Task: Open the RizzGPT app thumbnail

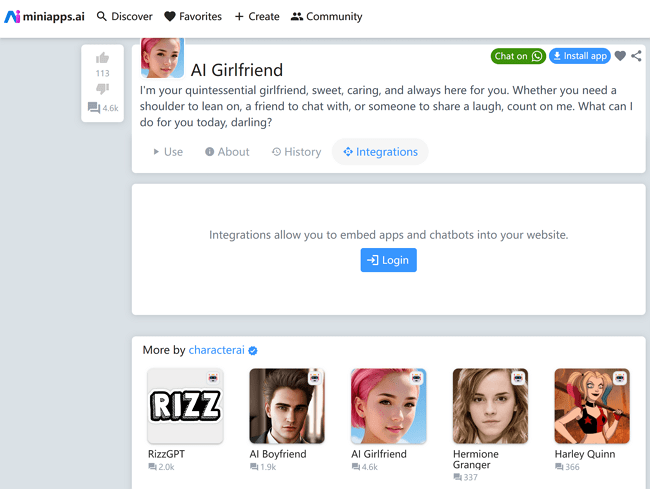Action: point(185,406)
